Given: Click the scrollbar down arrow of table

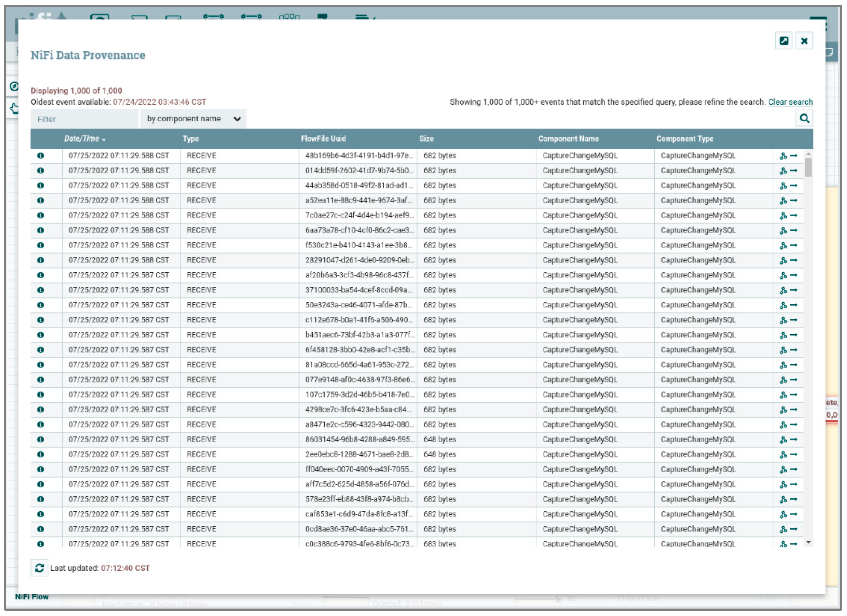Looking at the screenshot, I should point(808,542).
